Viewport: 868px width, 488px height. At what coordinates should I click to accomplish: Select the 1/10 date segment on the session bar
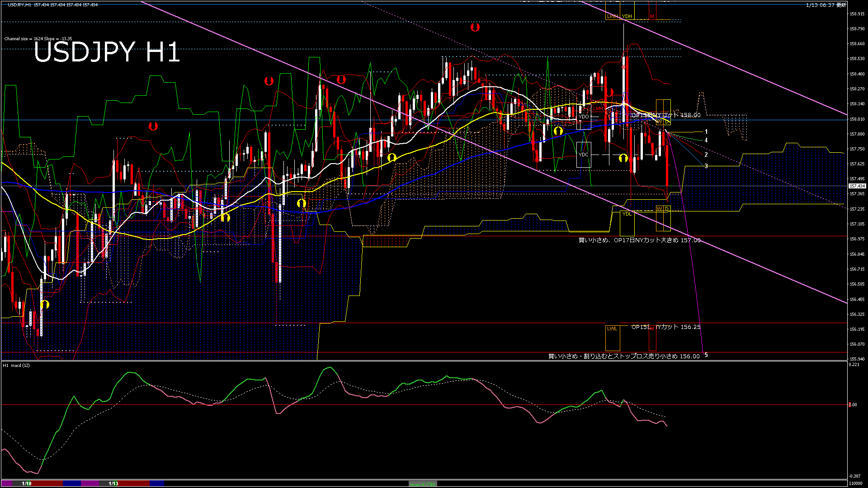coord(27,483)
